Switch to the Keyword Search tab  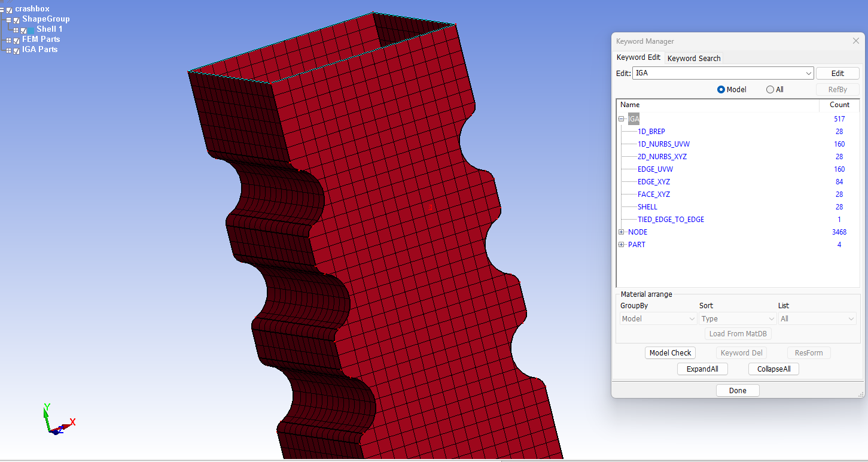click(694, 57)
